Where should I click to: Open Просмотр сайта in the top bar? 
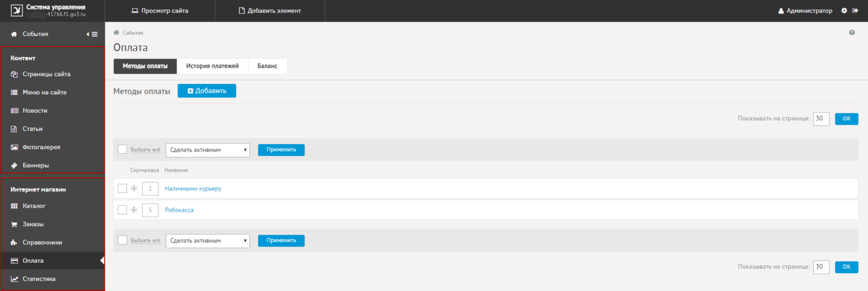(160, 11)
